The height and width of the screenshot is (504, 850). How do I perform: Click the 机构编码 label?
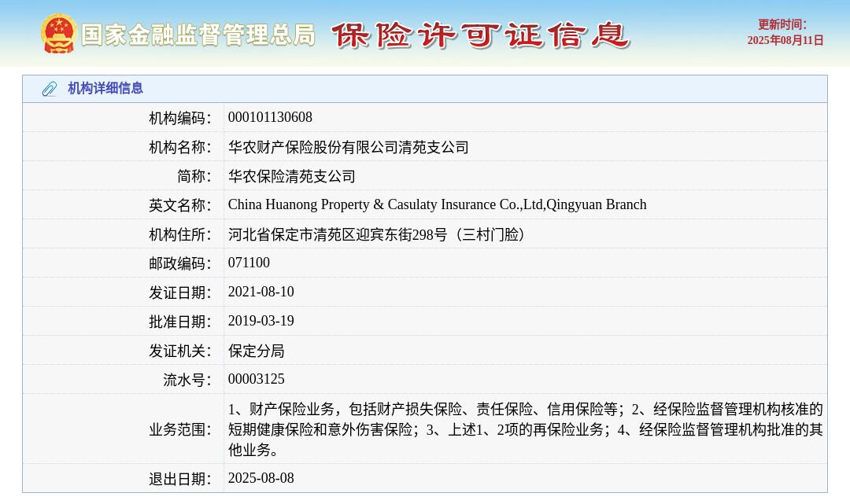pos(180,117)
